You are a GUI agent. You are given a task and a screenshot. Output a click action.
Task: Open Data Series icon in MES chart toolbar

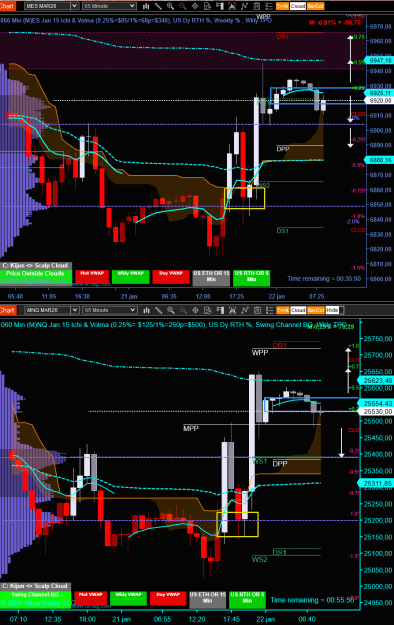232,6
